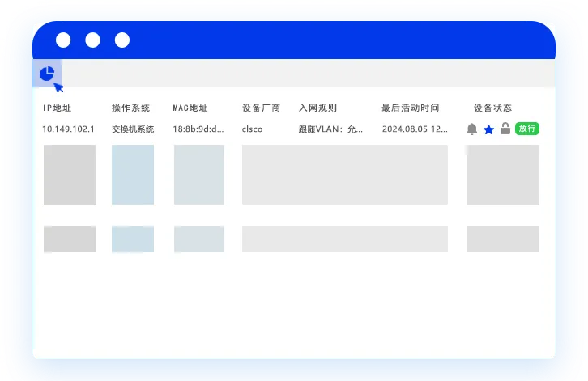Open the device with IP 10.149.102.1
Screen dimensions: 588x381
pyautogui.click(x=68, y=129)
